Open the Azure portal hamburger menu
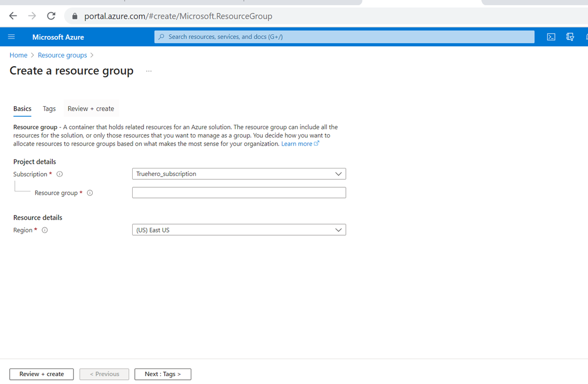The height and width of the screenshot is (384, 588). click(11, 37)
